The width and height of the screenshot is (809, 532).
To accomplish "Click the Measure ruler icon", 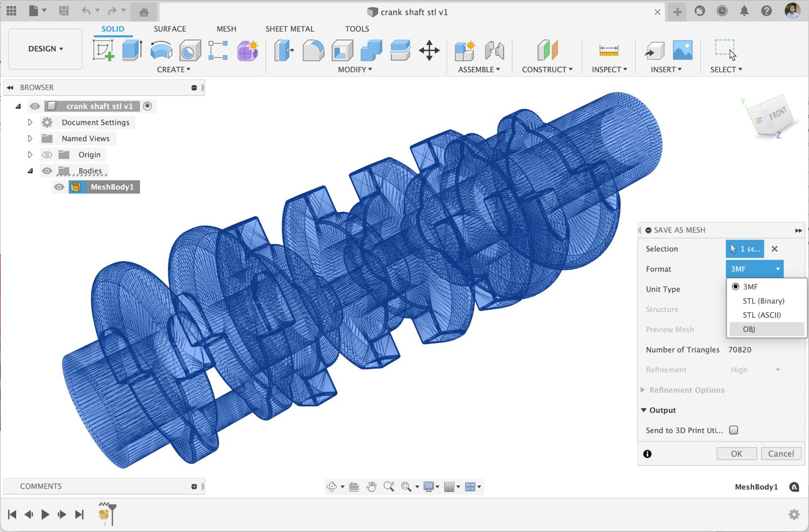I will (609, 51).
